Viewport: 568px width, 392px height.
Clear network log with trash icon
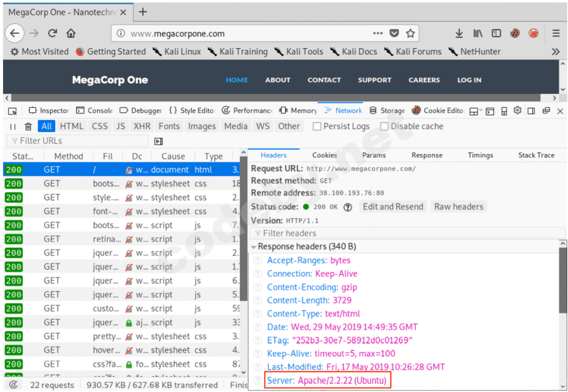pos(28,127)
